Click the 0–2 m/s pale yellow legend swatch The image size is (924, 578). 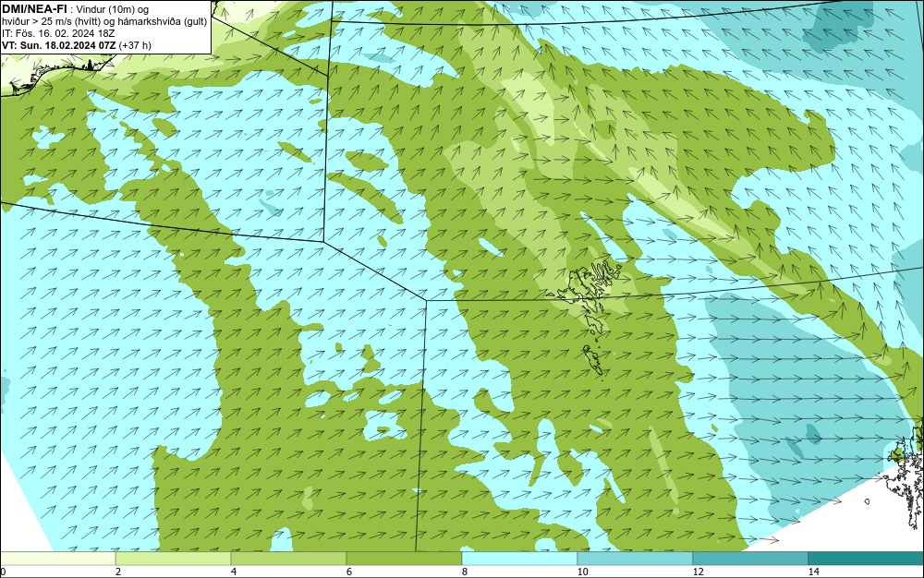click(x=57, y=559)
